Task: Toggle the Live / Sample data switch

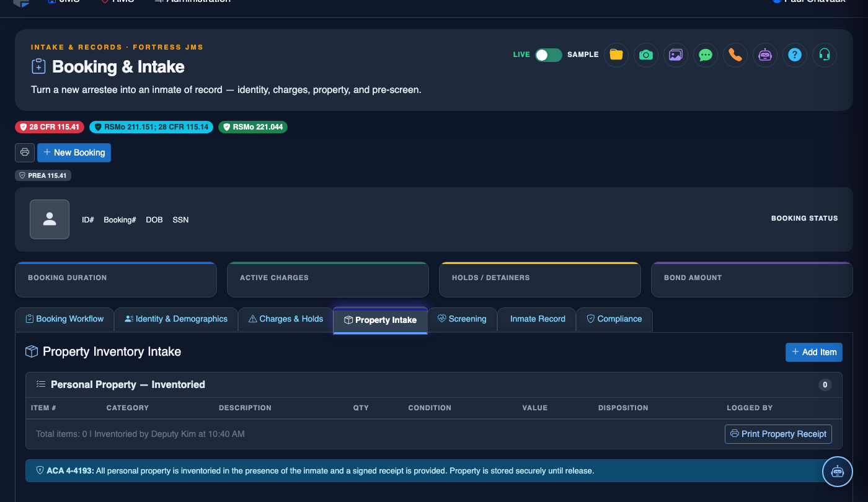Action: point(549,55)
